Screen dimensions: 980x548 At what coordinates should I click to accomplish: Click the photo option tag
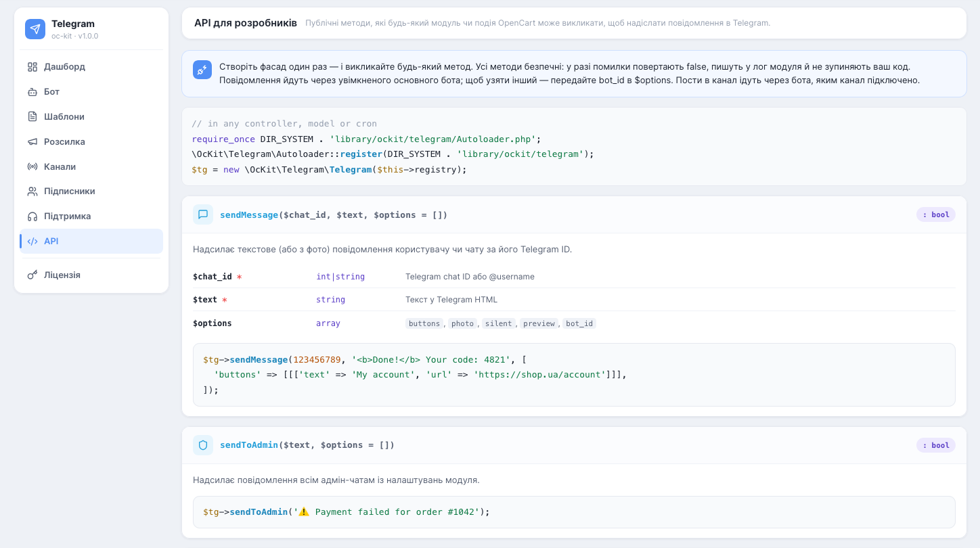click(x=463, y=323)
